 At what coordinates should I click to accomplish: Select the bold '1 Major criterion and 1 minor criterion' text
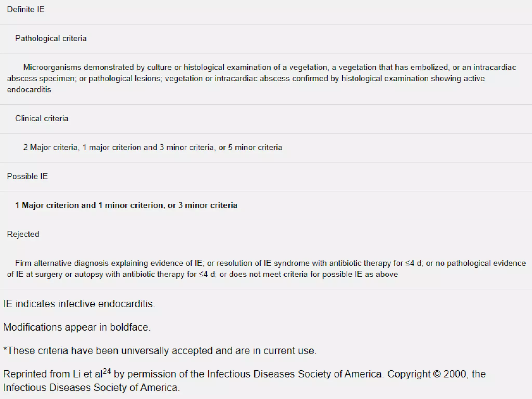coord(126,205)
